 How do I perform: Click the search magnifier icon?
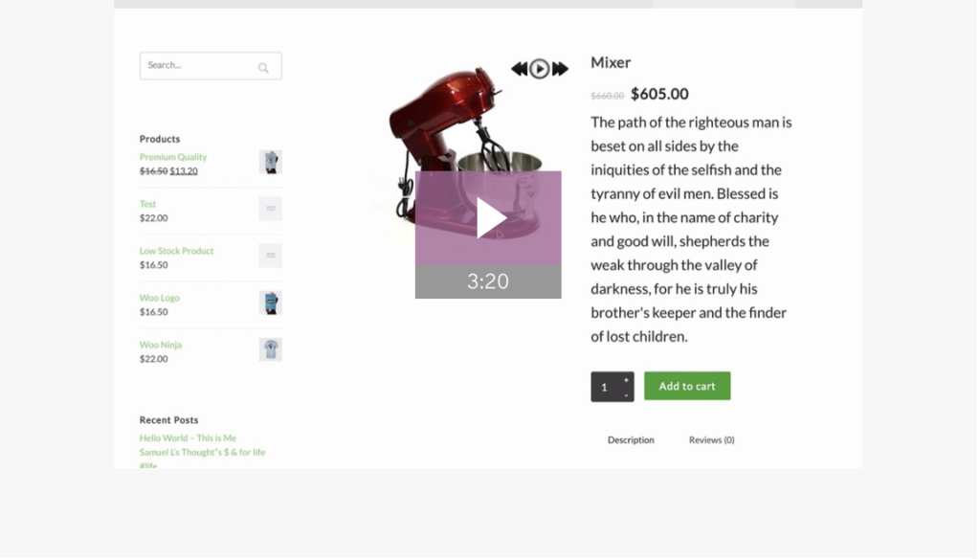[264, 68]
